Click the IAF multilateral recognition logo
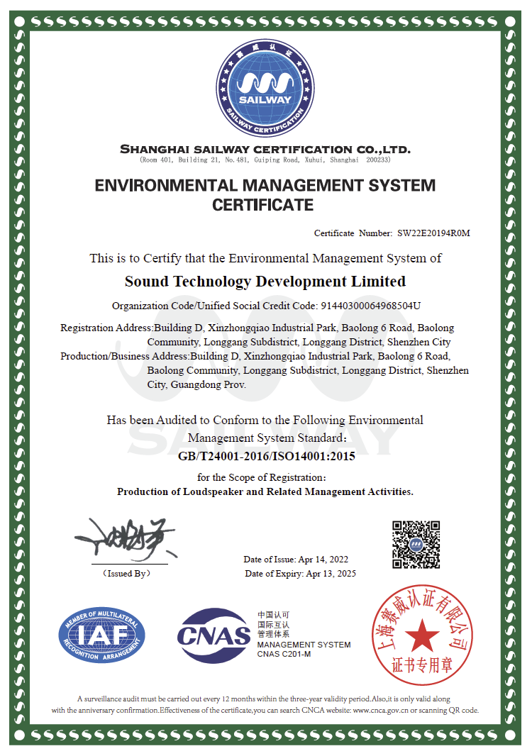Image resolution: width=532 pixels, height=756 pixels. click(x=101, y=635)
